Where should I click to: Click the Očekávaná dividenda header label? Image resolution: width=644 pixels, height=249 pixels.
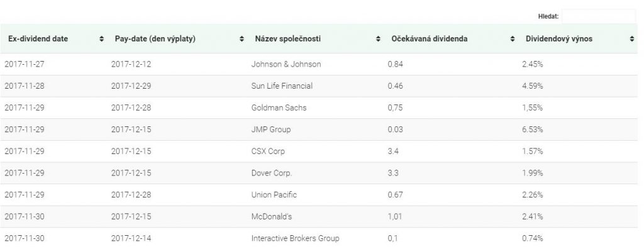point(429,39)
